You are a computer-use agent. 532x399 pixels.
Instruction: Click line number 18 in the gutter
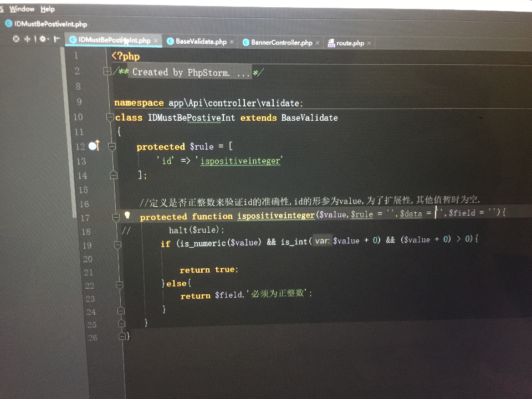(86, 232)
